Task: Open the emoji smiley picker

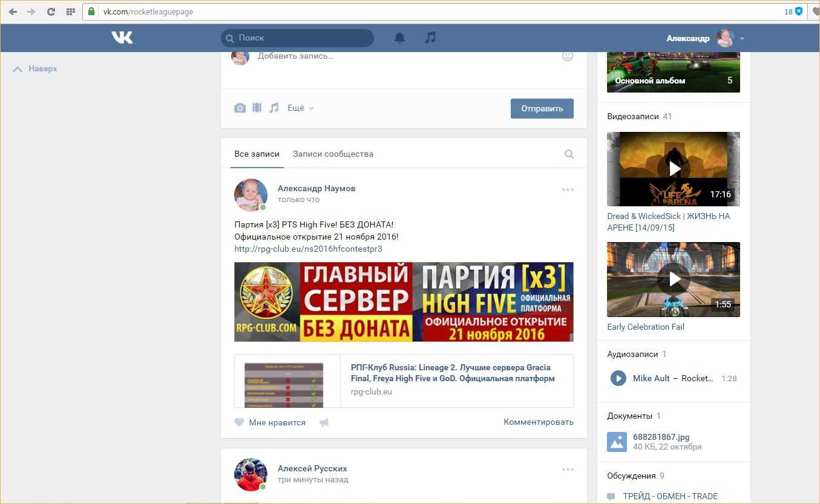Action: click(568, 56)
